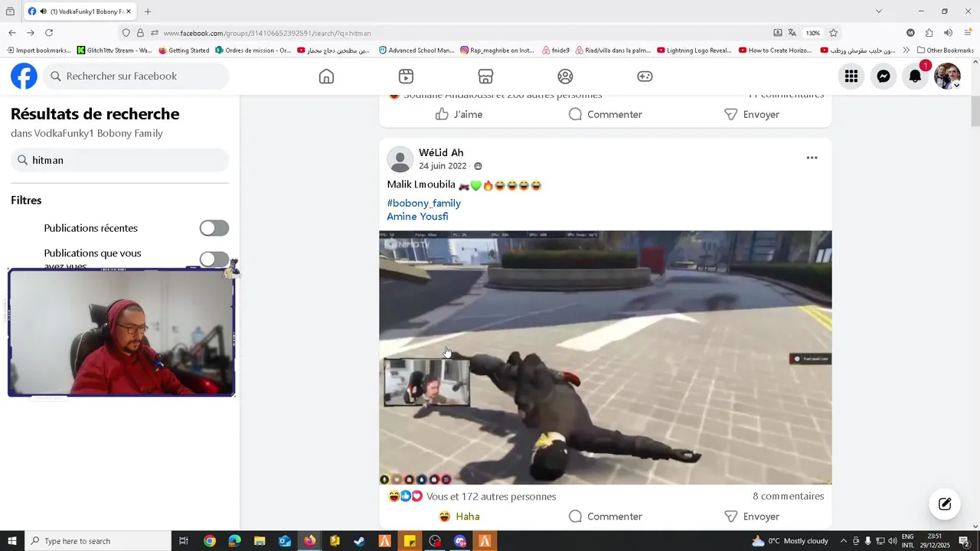Open Rap_maghribe on Inst... bookmark

497,51
